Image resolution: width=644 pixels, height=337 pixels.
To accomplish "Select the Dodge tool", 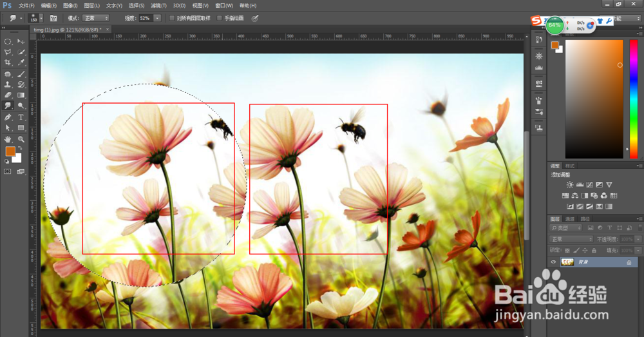I will tap(21, 106).
